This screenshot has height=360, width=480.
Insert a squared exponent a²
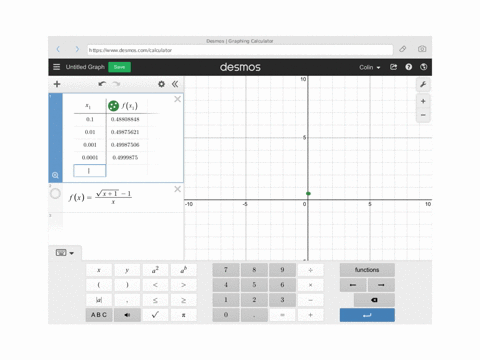(155, 270)
